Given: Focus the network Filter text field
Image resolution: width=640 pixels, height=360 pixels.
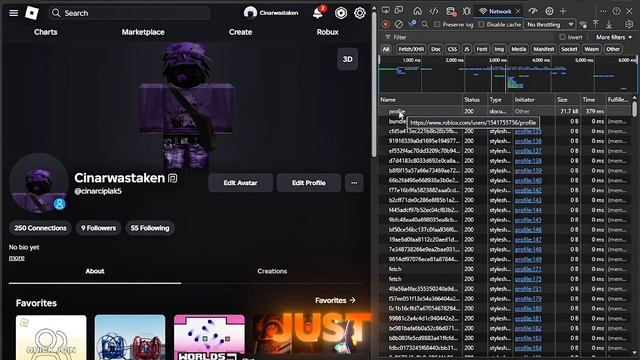Looking at the screenshot, I should click(469, 37).
